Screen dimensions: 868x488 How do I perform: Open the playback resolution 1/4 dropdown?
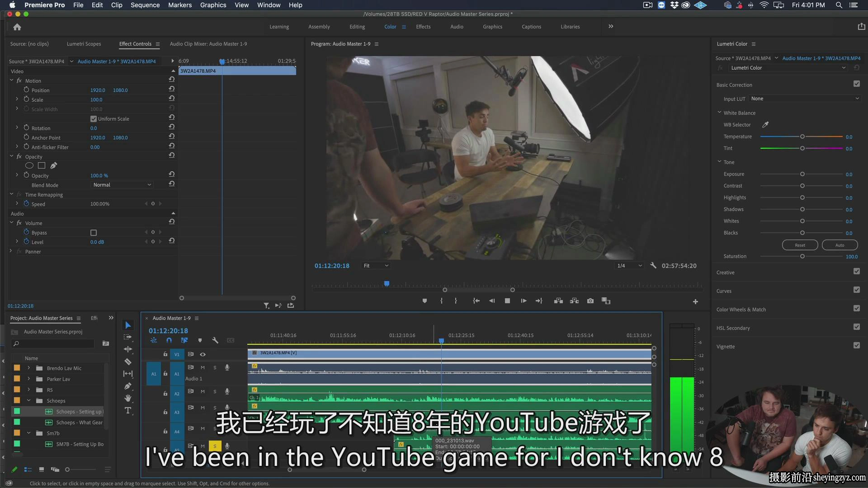(x=629, y=266)
